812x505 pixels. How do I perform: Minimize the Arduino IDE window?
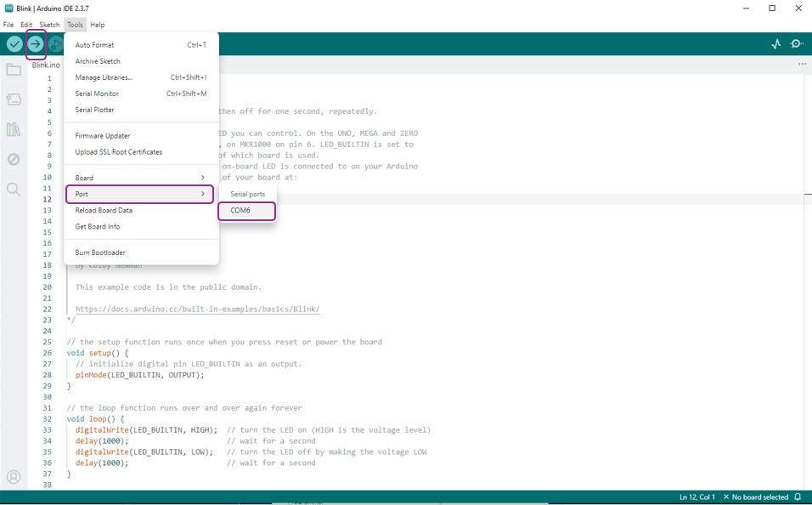(747, 9)
